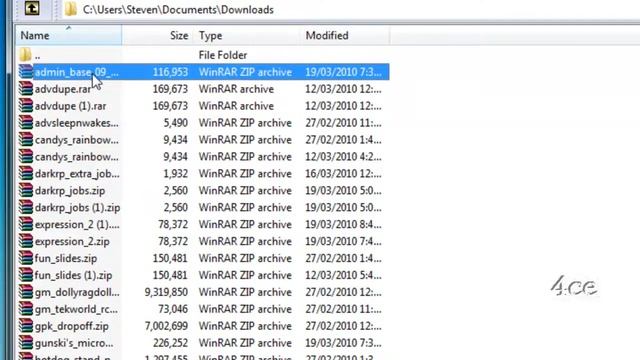Click the size value 7,002,699
Screen dimensions: 640x360
coord(166,326)
